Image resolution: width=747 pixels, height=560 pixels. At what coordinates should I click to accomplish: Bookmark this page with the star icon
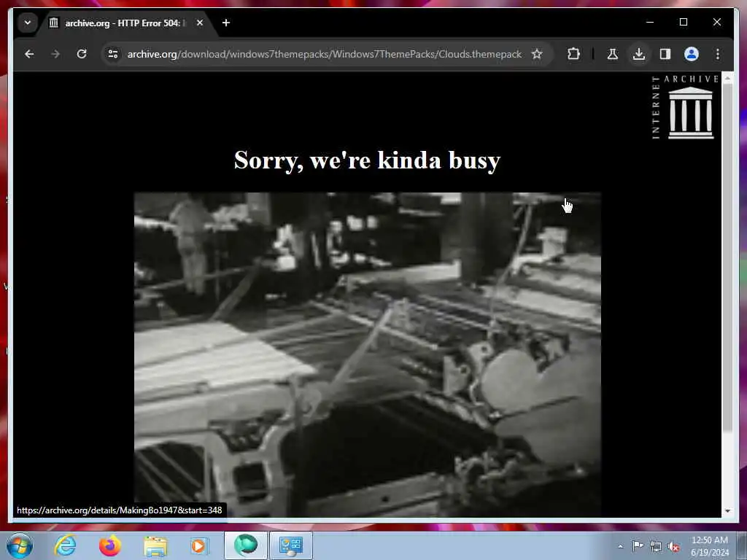[x=537, y=54]
